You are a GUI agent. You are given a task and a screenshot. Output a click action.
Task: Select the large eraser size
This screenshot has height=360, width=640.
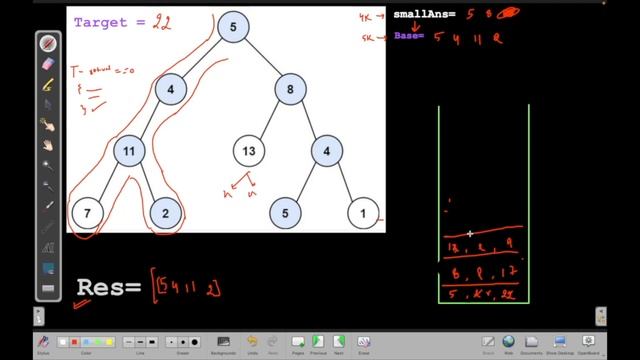tap(195, 342)
